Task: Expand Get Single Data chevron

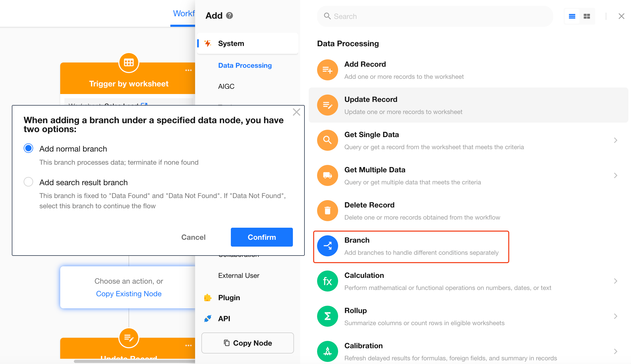Action: (x=615, y=140)
